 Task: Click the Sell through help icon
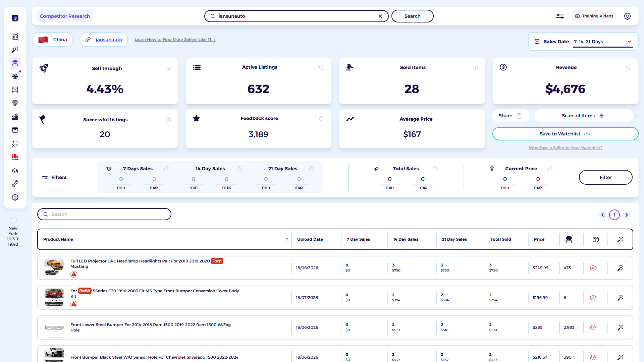click(168, 68)
